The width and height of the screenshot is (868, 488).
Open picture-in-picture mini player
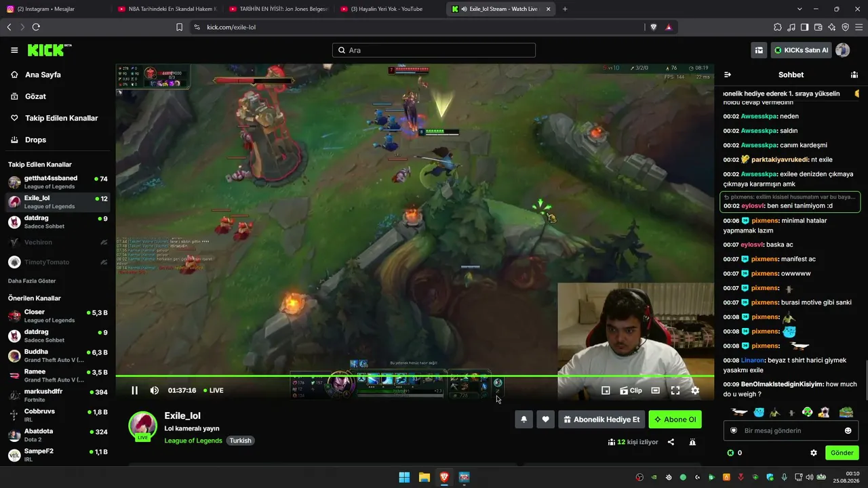[x=606, y=390]
